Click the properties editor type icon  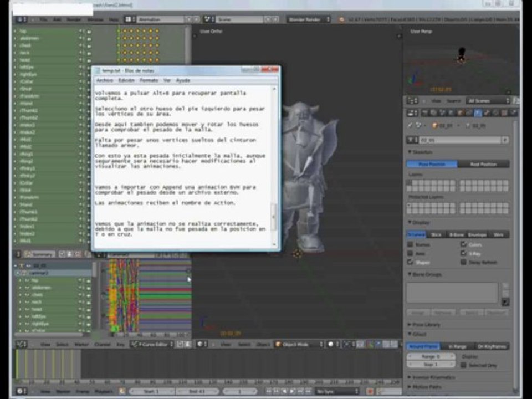412,113
